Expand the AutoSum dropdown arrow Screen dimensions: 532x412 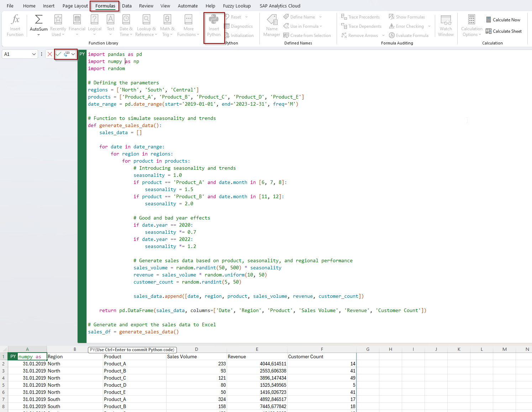click(39, 35)
